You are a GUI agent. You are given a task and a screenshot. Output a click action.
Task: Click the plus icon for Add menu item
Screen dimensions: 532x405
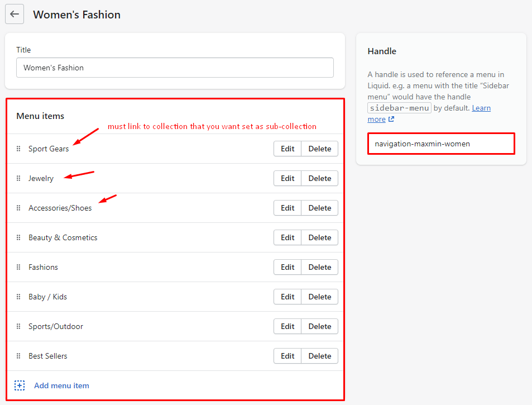pos(20,385)
